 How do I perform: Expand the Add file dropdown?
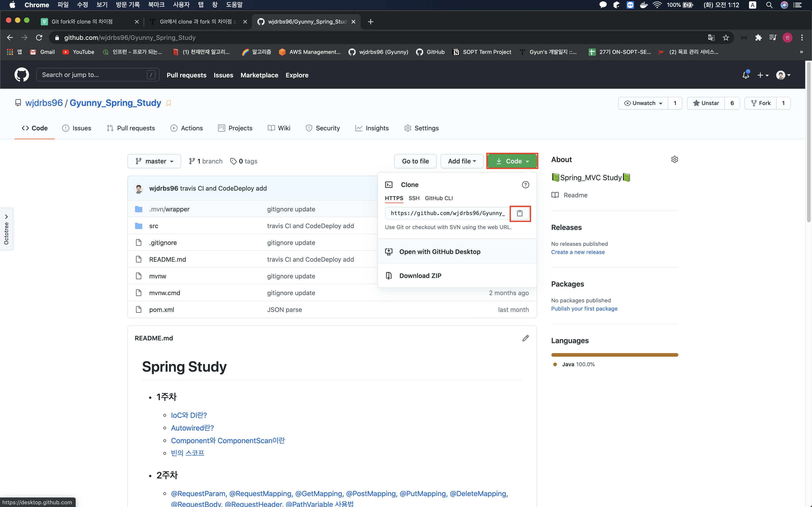pyautogui.click(x=462, y=161)
